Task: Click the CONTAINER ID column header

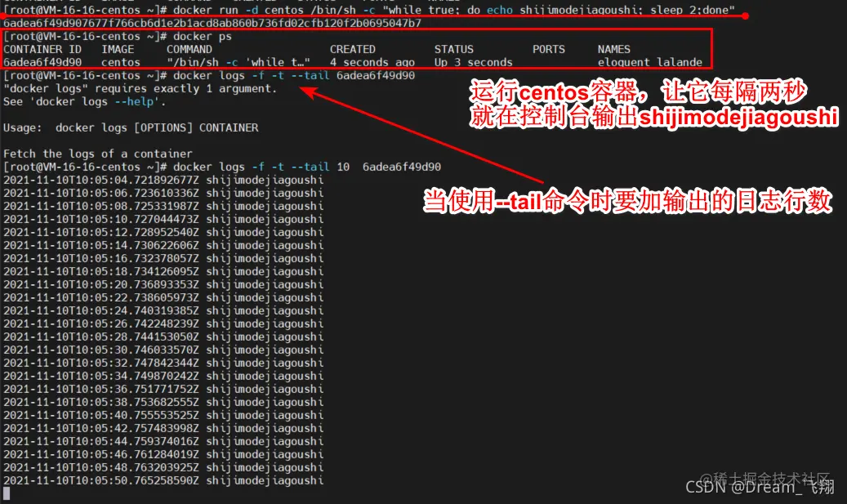Action: tap(42, 49)
